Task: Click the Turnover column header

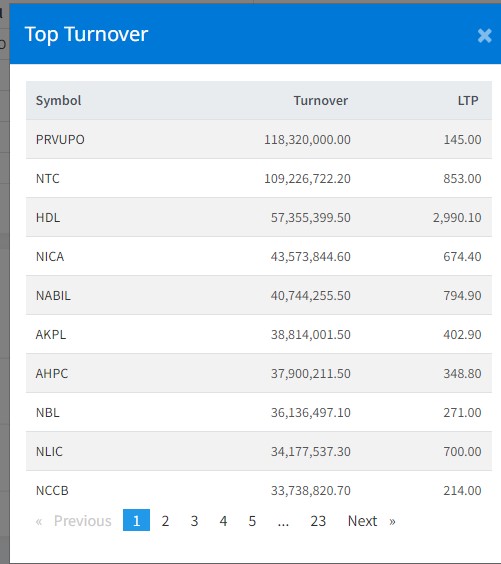Action: pos(320,100)
